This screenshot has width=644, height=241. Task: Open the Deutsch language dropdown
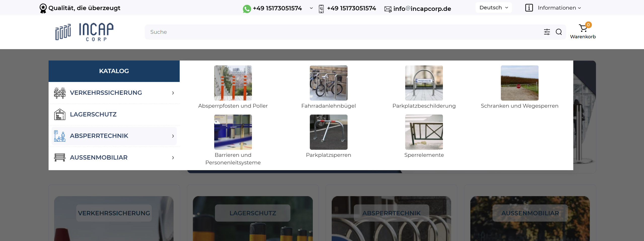(494, 8)
